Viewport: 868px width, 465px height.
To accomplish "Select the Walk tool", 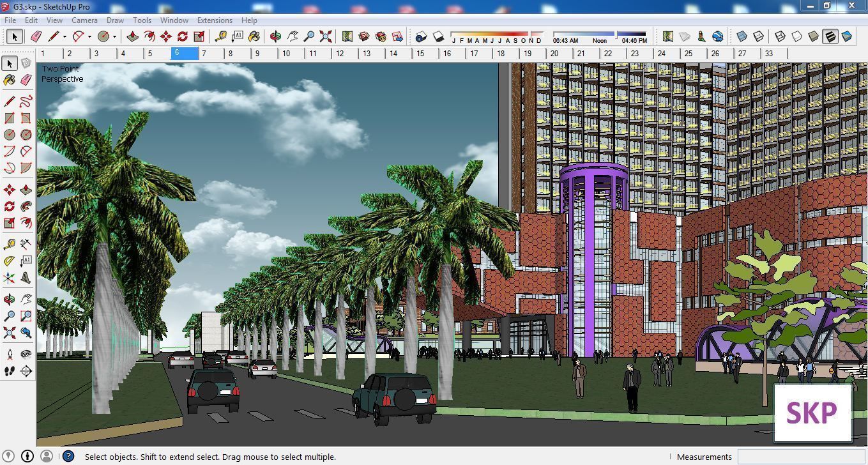I will [9, 370].
